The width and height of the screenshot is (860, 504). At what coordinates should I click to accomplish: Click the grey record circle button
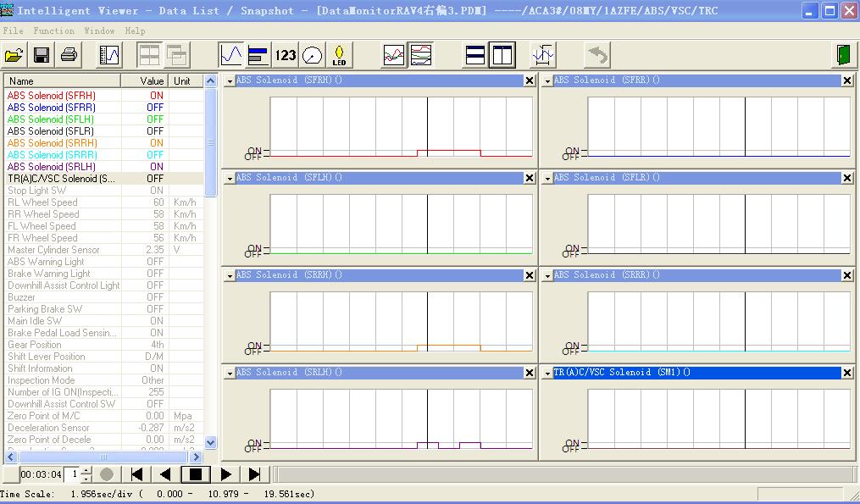107,474
